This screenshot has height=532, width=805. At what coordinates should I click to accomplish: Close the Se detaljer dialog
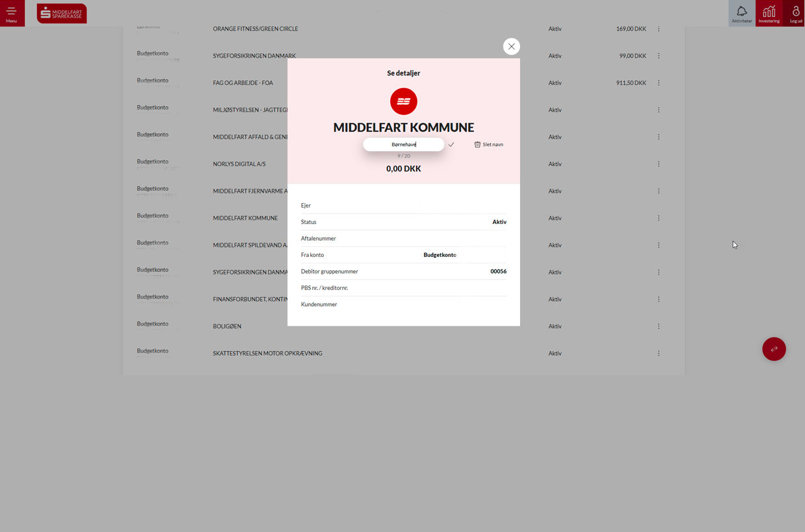point(512,47)
